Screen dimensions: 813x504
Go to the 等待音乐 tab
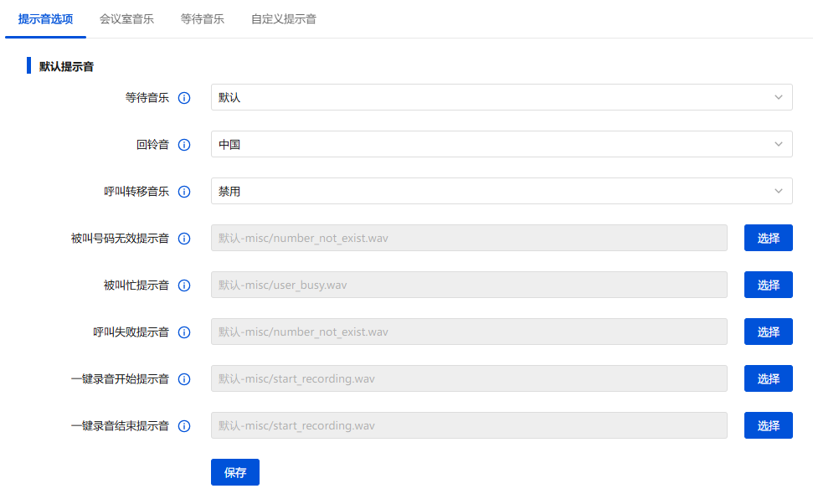click(202, 18)
